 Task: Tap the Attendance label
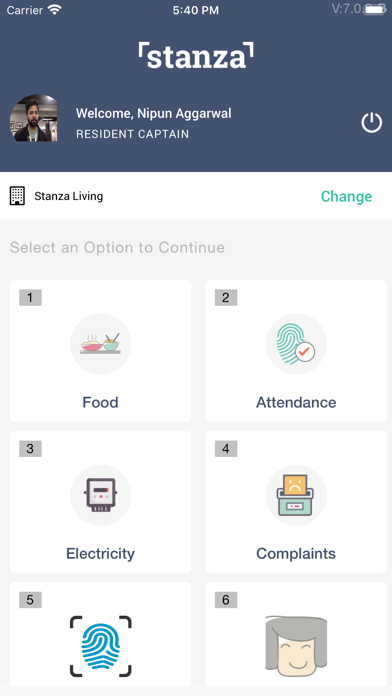coord(296,403)
